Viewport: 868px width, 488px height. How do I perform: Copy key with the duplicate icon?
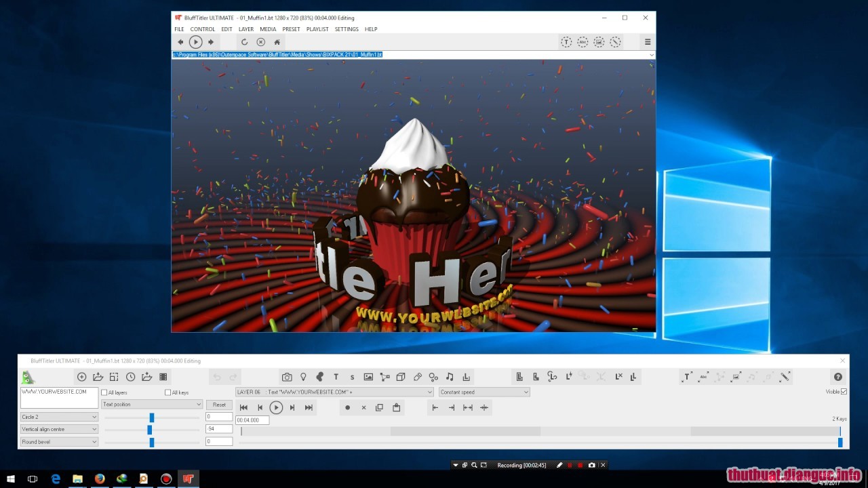pyautogui.click(x=379, y=407)
